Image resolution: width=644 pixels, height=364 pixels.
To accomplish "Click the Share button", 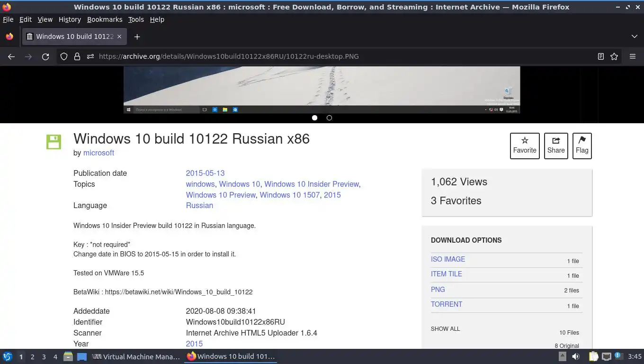I will [x=556, y=146].
